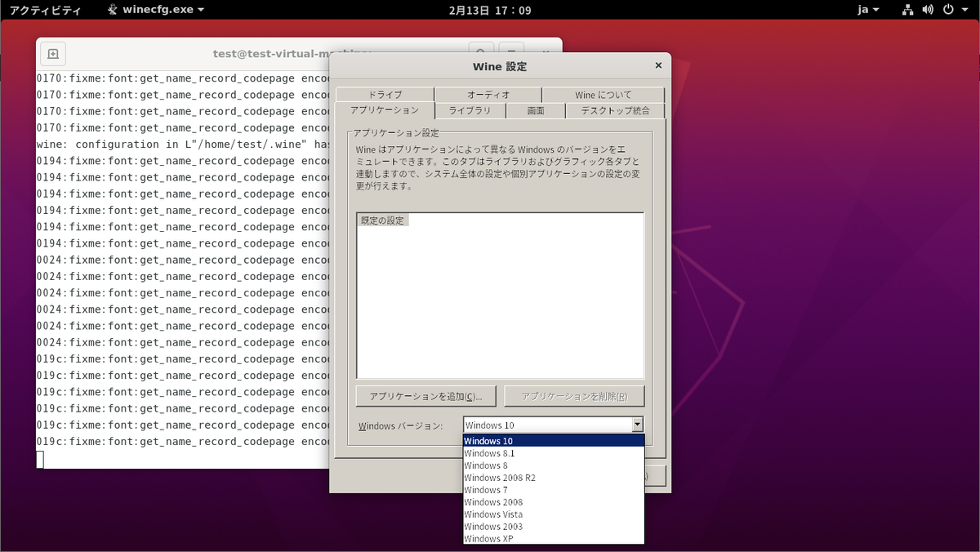Image resolution: width=980 pixels, height=552 pixels.
Task: Select the 既定の設定 entry in the application list
Action: click(383, 220)
